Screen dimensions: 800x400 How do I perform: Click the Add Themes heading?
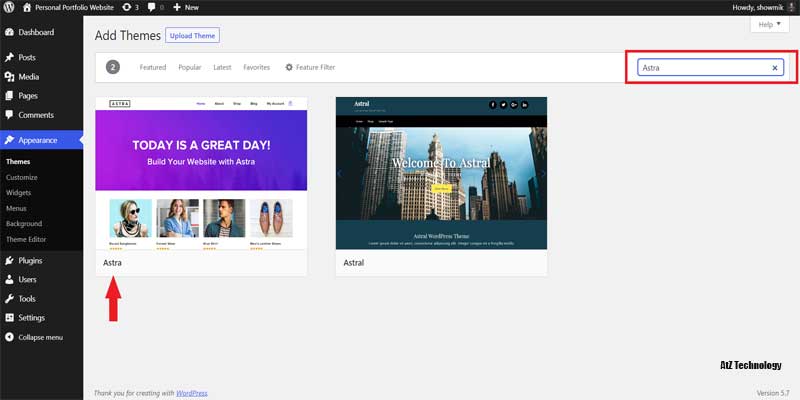(x=128, y=36)
